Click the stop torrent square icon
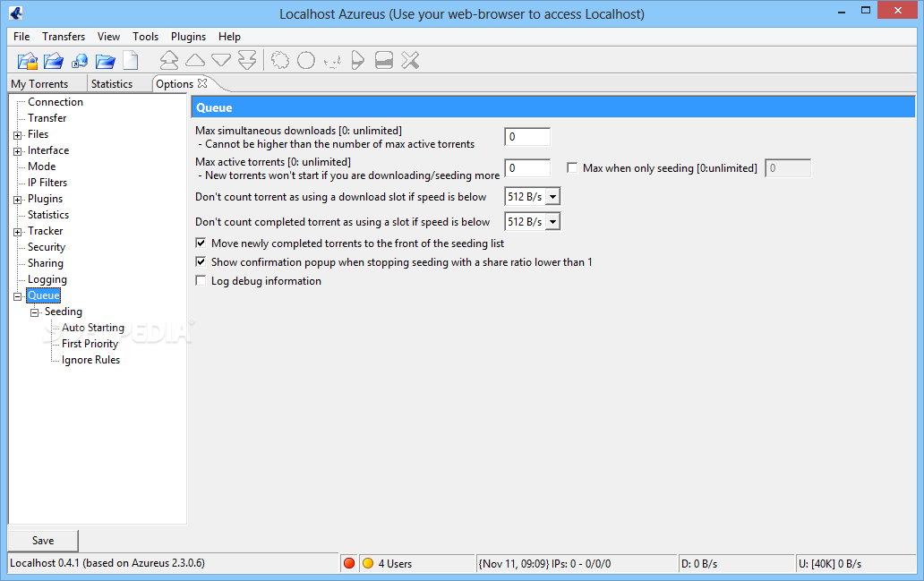The width and height of the screenshot is (924, 581). [x=383, y=60]
